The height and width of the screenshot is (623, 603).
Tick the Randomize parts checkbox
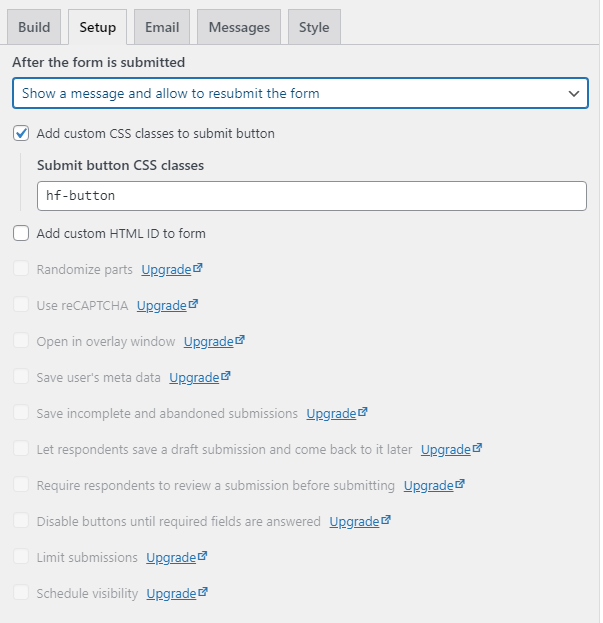[x=21, y=269]
